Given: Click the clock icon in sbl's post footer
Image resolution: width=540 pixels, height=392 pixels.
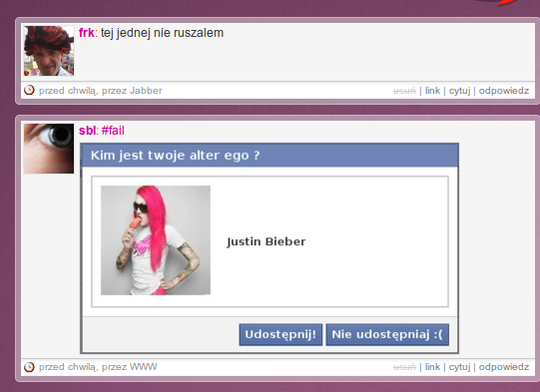Looking at the screenshot, I should (x=29, y=367).
